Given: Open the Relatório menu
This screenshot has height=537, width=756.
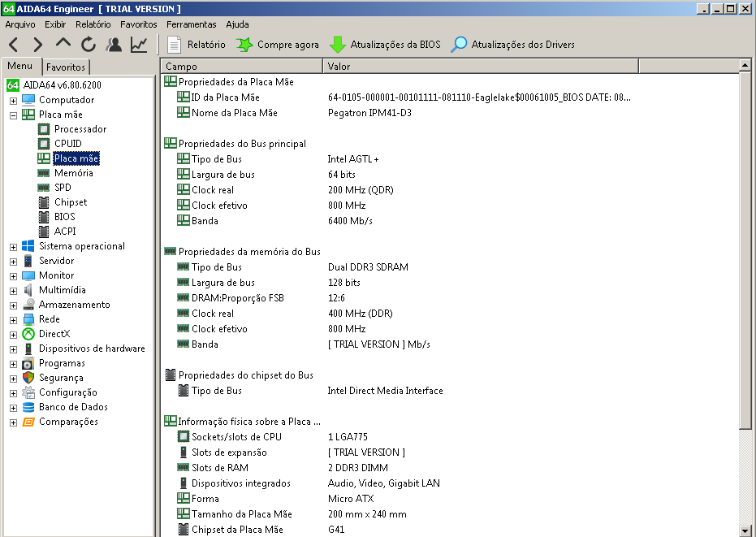Looking at the screenshot, I should 93,24.
